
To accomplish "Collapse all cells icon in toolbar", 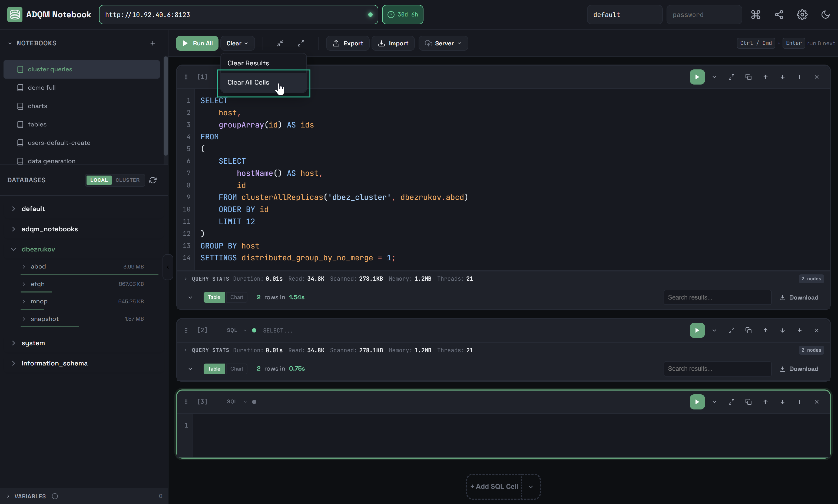I will [280, 43].
